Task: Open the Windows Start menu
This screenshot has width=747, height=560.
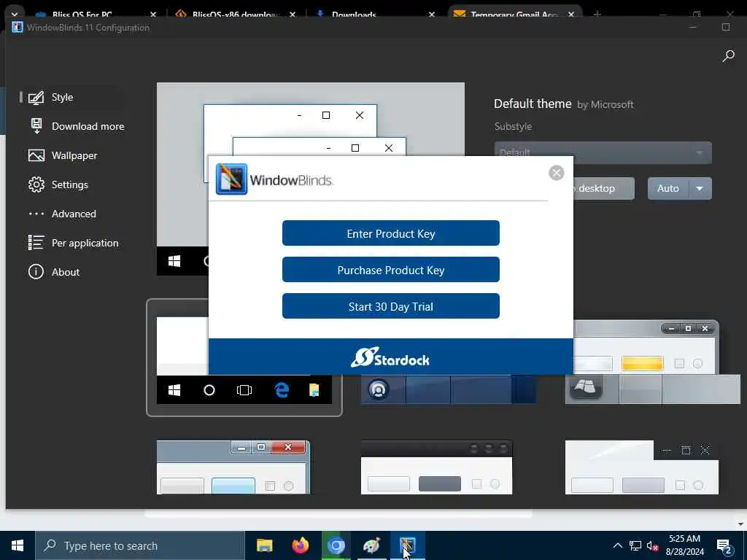Action: (18, 545)
